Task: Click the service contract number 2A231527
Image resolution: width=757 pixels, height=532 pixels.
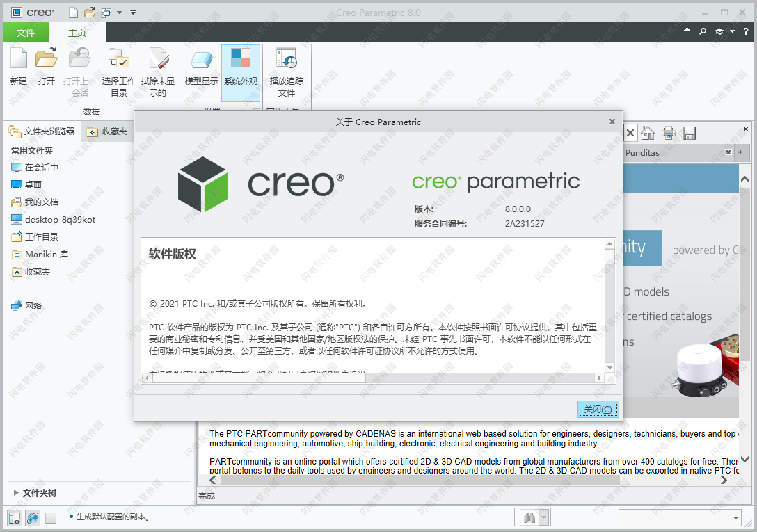Action: [525, 223]
